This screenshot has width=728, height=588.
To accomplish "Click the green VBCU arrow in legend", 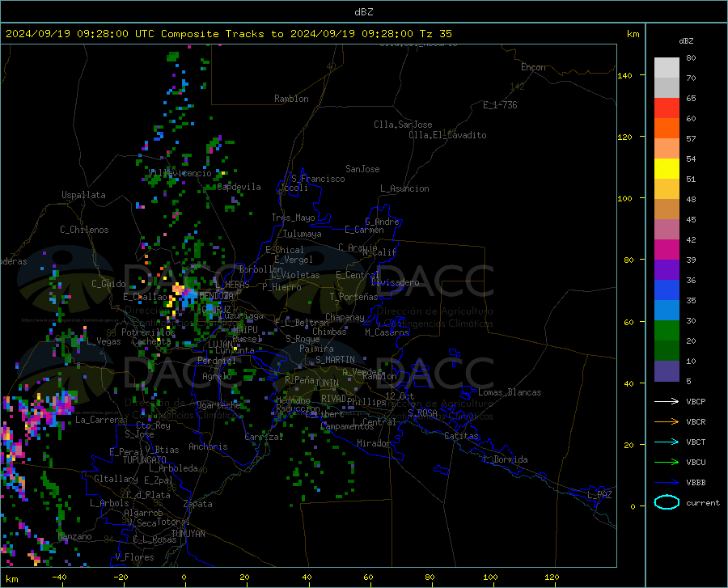I will coord(667,462).
